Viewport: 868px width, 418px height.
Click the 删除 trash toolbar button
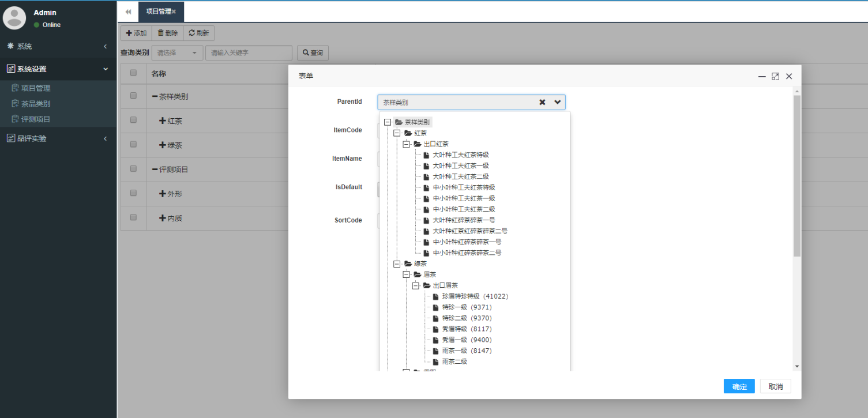(x=167, y=33)
